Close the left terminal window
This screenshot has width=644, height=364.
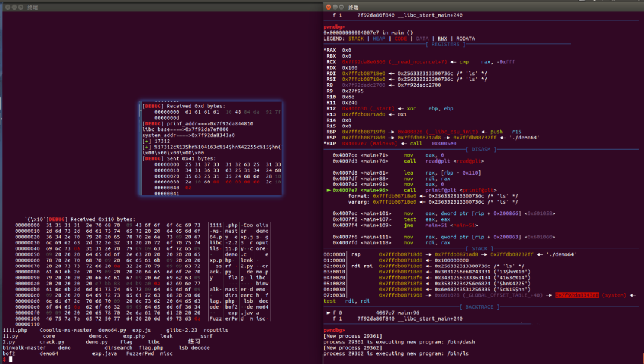[x=7, y=7]
